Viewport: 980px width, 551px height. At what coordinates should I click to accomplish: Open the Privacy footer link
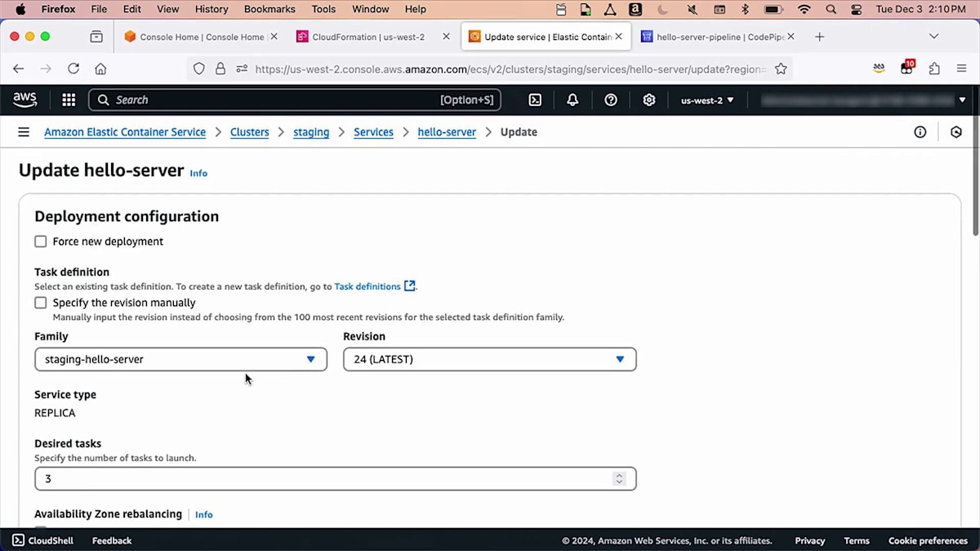(x=810, y=540)
